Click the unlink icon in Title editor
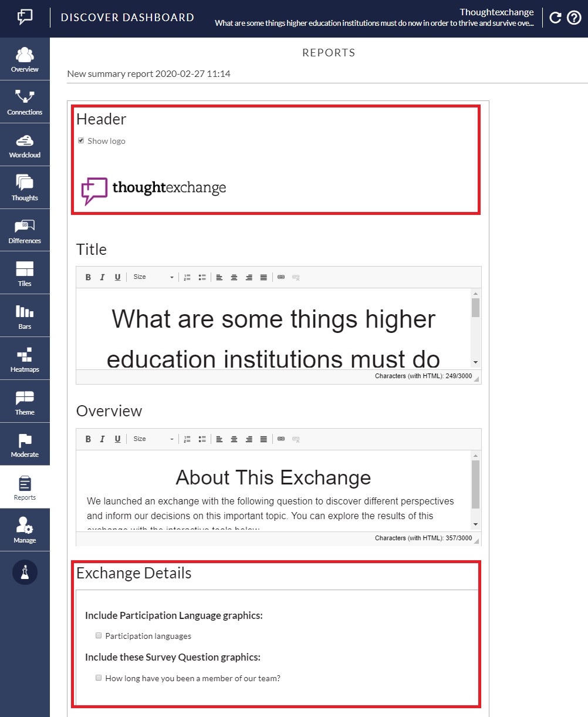 296,277
